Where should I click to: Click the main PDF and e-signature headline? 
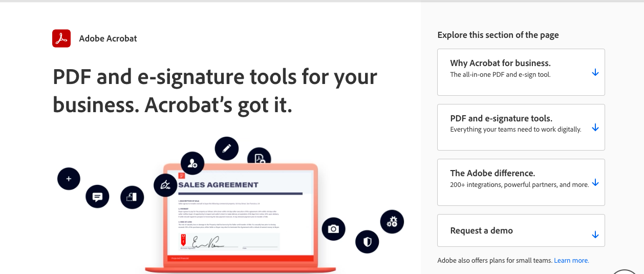pos(215,91)
